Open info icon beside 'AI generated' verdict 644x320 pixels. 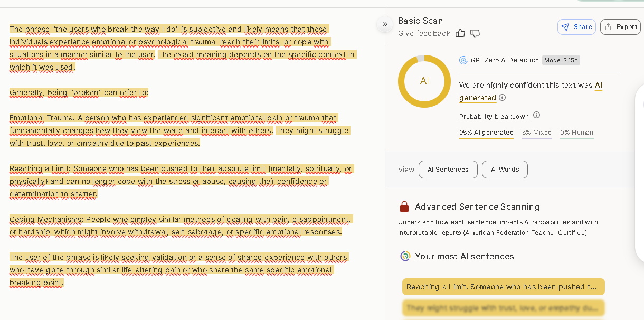(x=503, y=98)
